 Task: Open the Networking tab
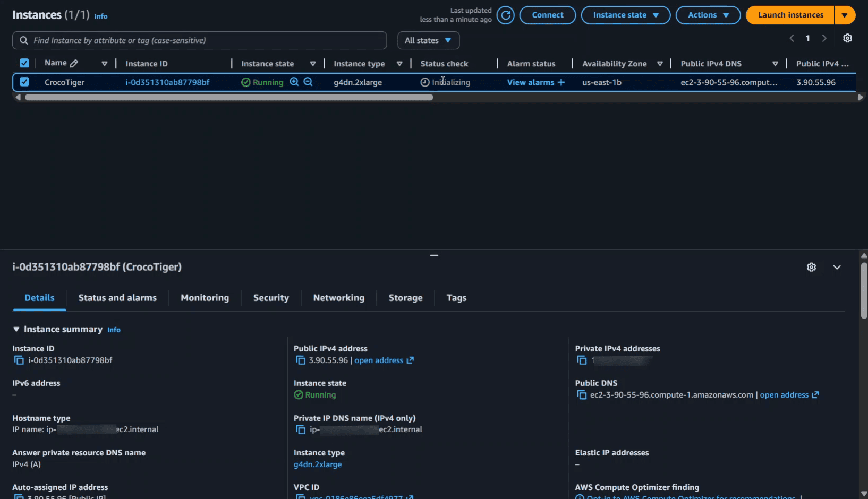338,298
